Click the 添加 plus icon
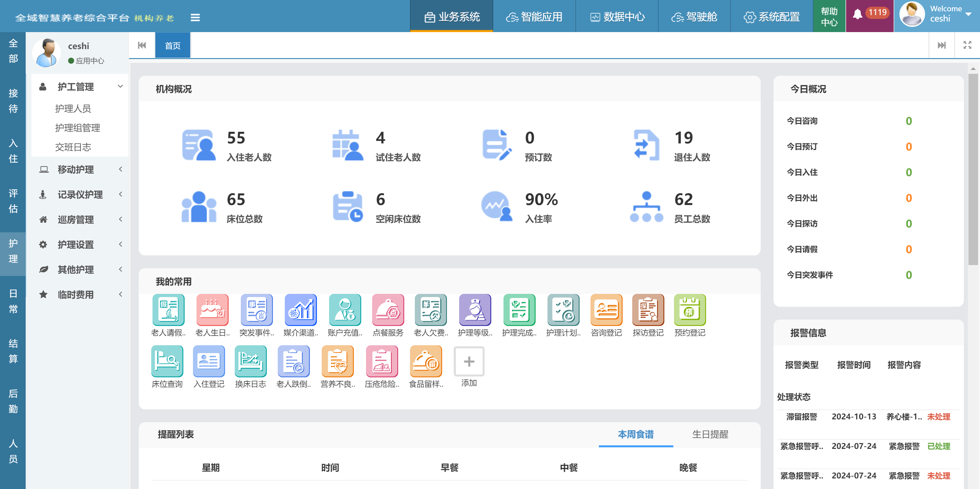980x489 pixels. coord(469,361)
